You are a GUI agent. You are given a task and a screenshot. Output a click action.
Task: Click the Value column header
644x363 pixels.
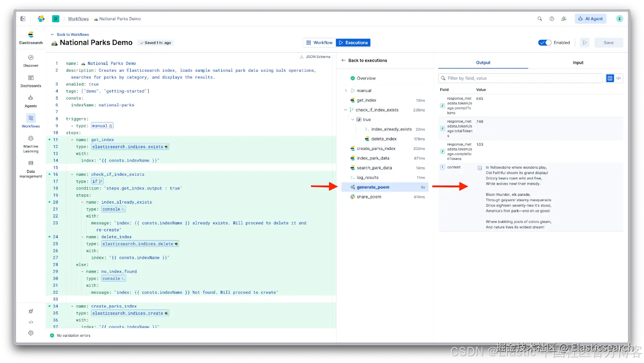click(481, 90)
